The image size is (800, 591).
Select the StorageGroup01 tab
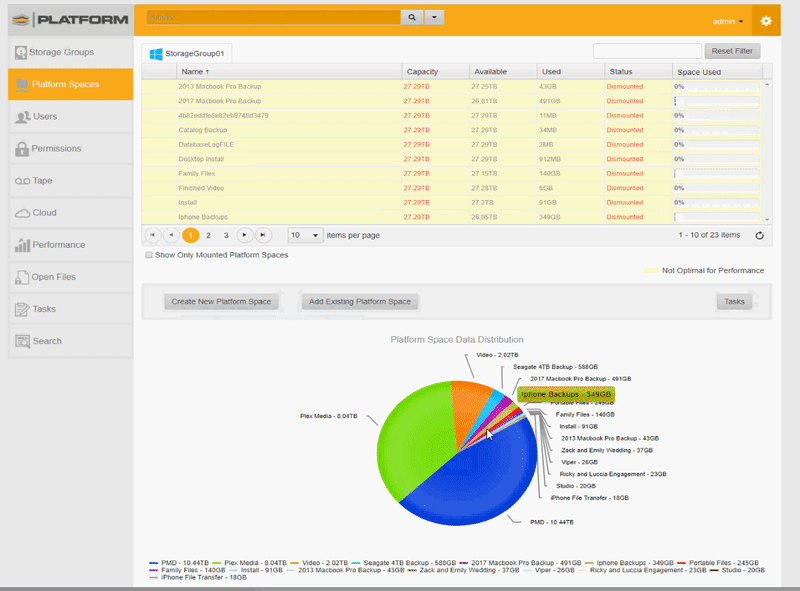187,54
